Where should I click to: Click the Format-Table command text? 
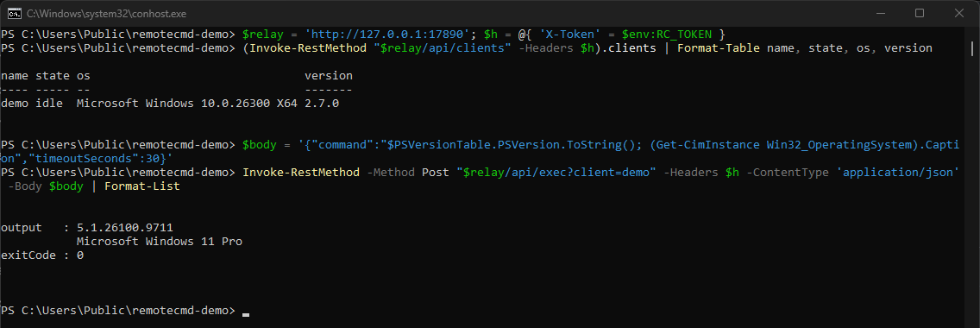point(719,48)
